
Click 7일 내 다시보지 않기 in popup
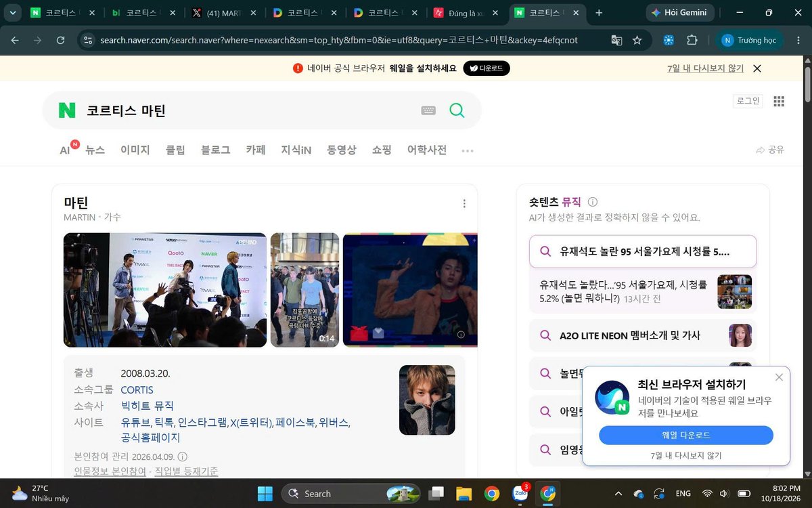[x=686, y=455]
